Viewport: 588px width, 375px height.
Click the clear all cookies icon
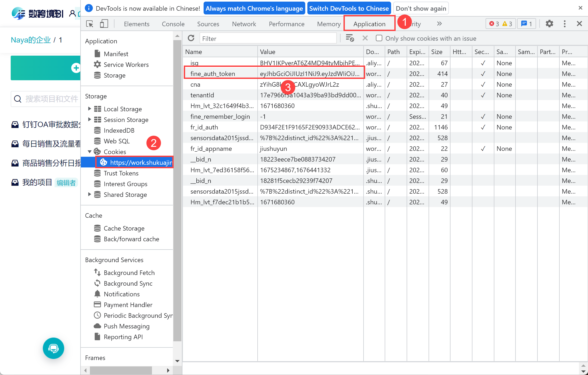350,38
